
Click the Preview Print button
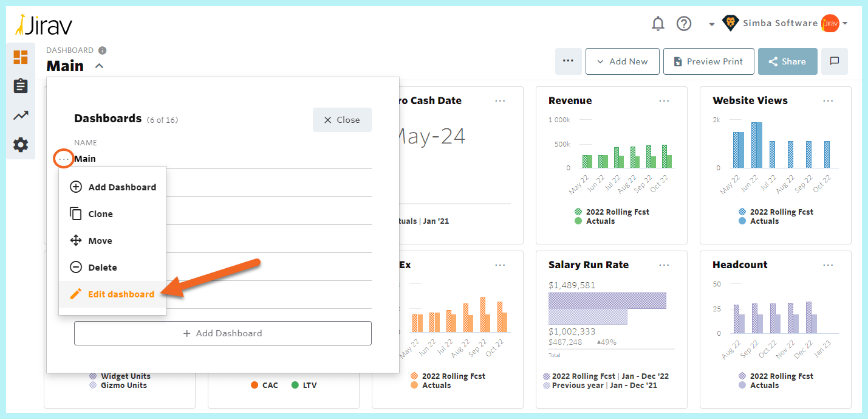point(708,61)
